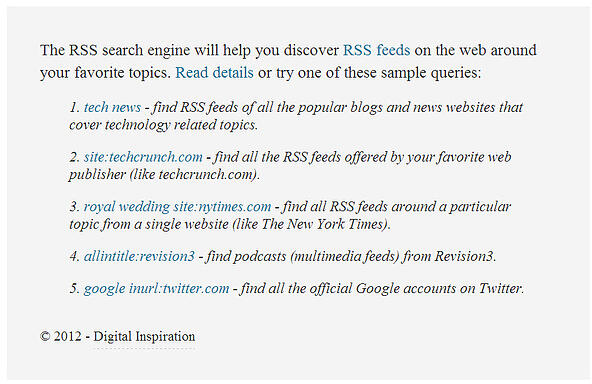Launch the allintitle:revision3 sample query
Viewport: 592px width, 384px height.
[139, 256]
